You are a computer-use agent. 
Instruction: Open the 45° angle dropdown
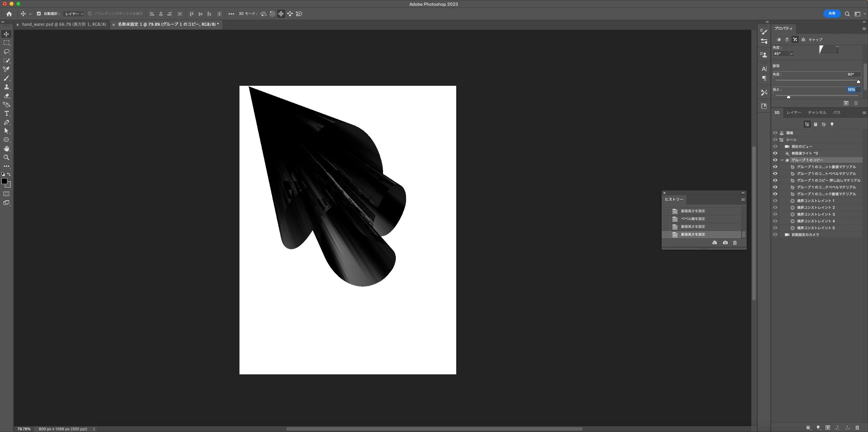pyautogui.click(x=791, y=54)
